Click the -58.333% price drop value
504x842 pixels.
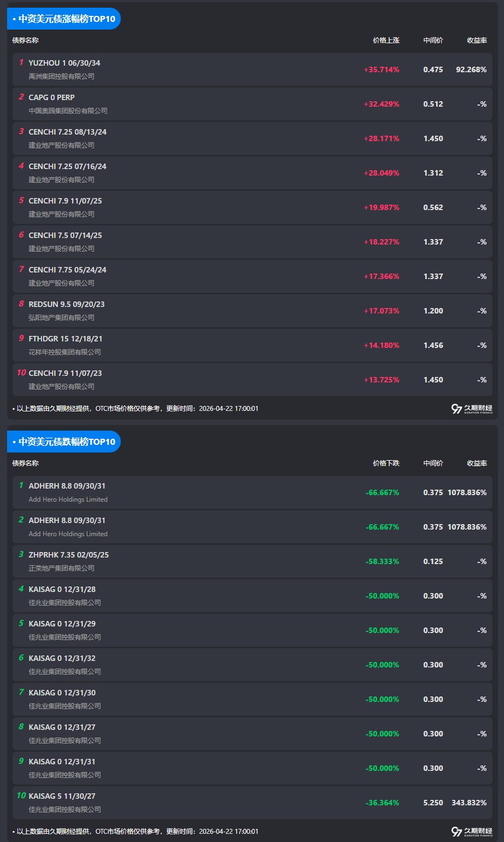pyautogui.click(x=382, y=561)
